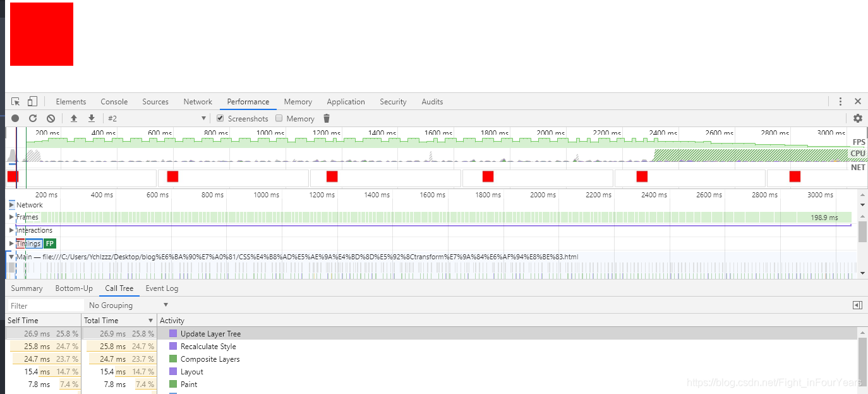Toggle the device toolbar icon
The image size is (868, 394).
pyautogui.click(x=32, y=102)
